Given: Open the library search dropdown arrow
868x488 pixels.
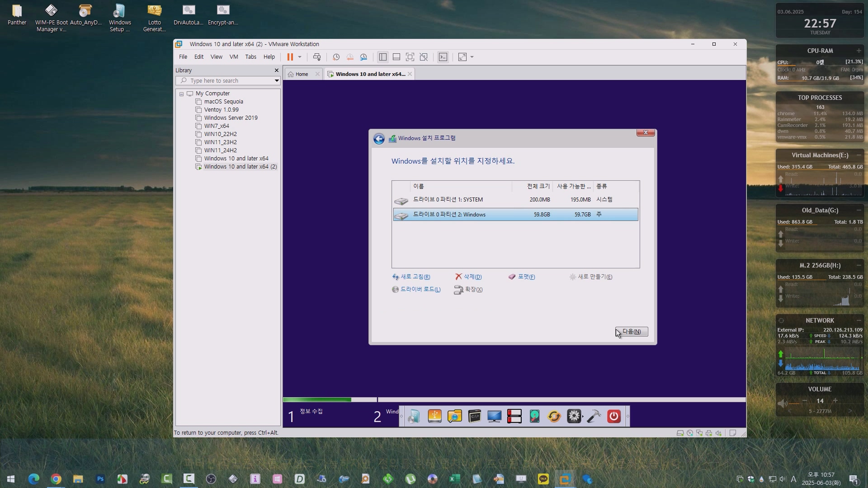Looking at the screenshot, I should (277, 81).
